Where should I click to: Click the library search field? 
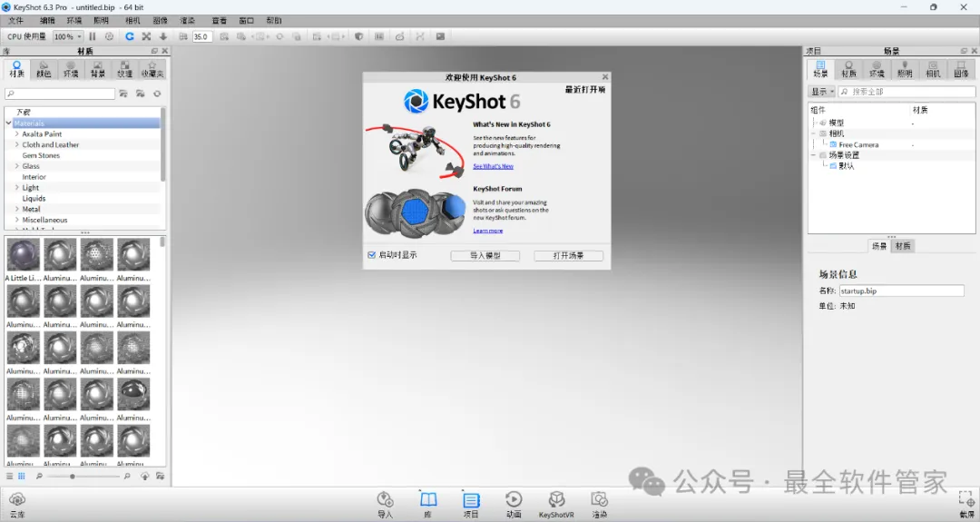point(60,94)
